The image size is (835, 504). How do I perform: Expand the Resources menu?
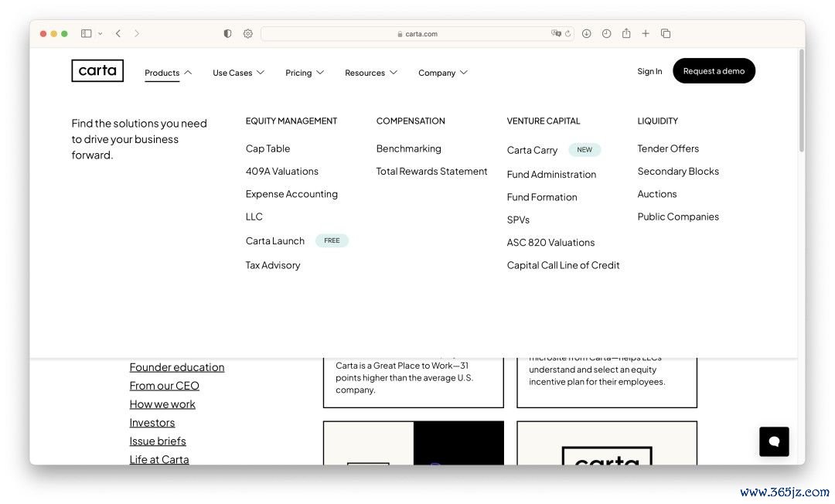(370, 73)
